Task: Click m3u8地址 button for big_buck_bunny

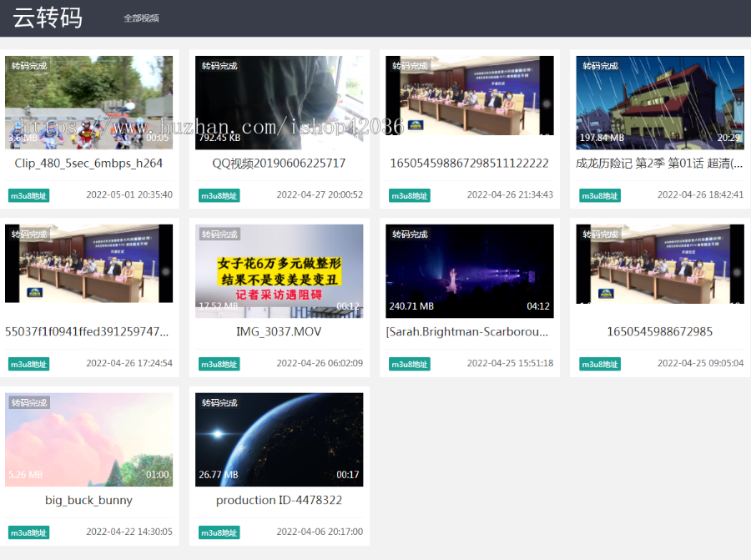Action: click(28, 532)
